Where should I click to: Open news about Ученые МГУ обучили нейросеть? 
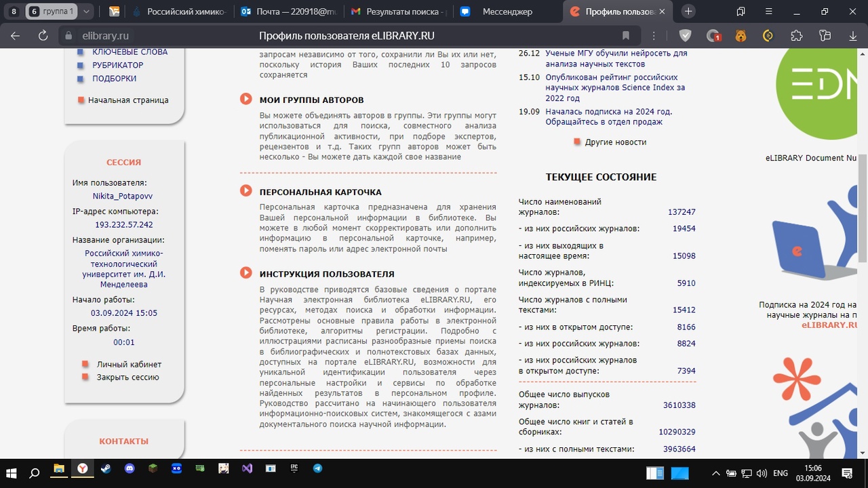[x=616, y=58]
